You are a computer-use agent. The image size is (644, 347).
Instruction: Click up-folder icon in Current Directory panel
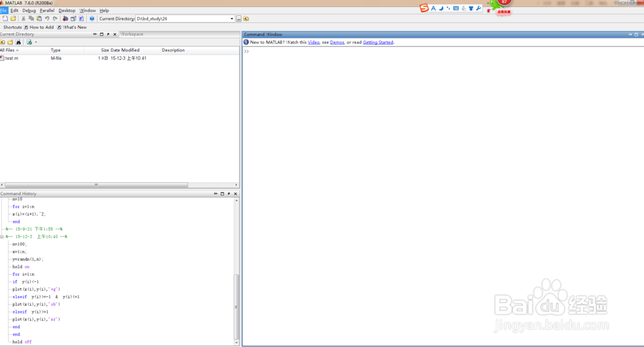[3, 42]
